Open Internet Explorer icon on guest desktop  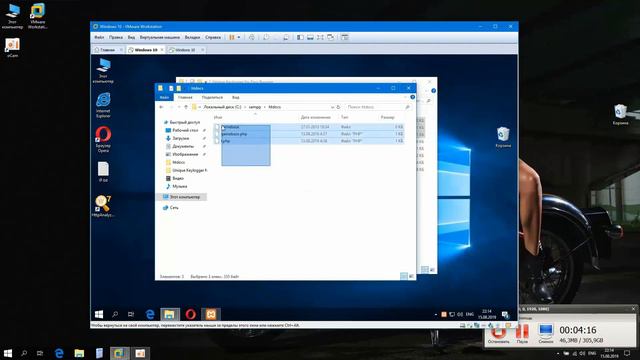[x=103, y=105]
